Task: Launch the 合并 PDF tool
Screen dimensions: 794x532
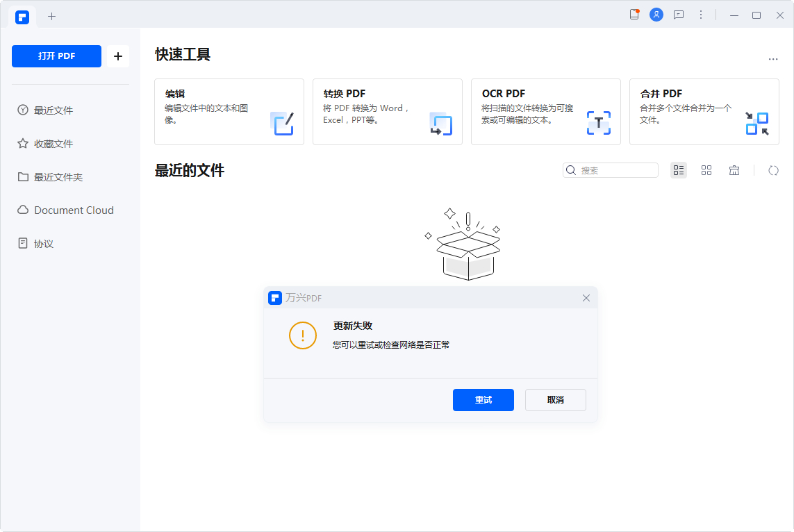Action: 704,112
